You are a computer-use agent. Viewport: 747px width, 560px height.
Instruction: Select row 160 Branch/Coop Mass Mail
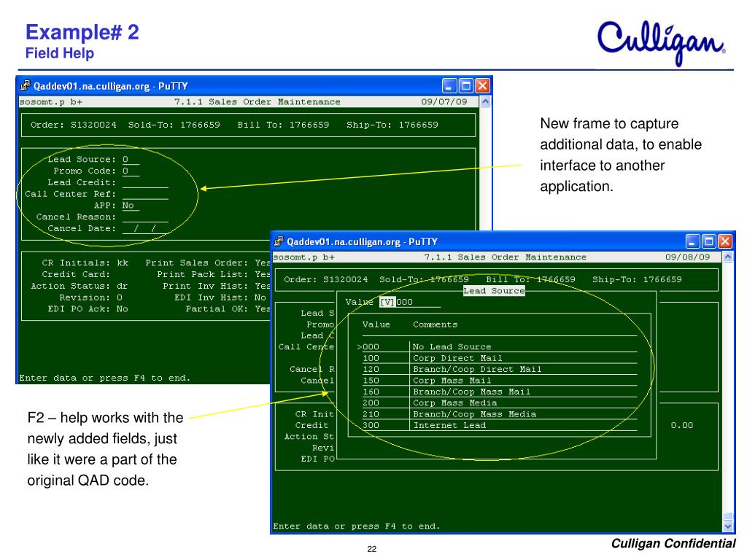[x=499, y=392]
